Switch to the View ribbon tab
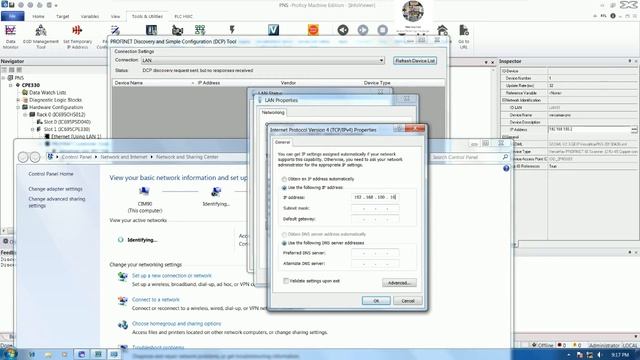The height and width of the screenshot is (360, 640). click(116, 16)
